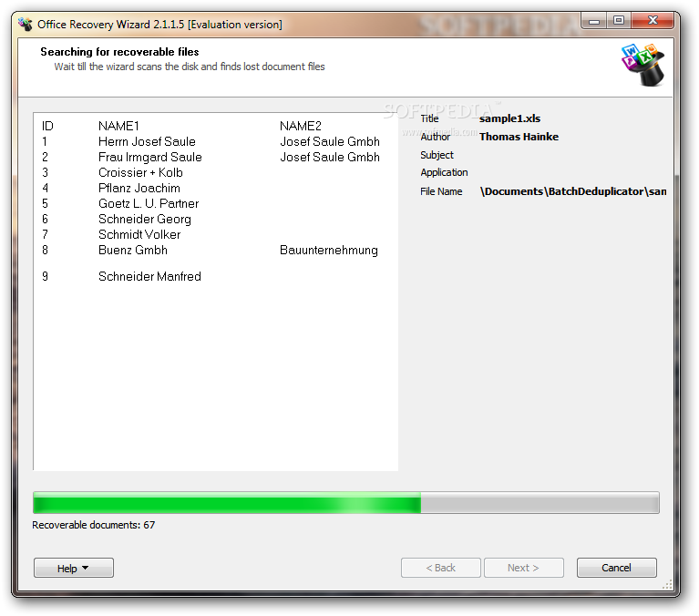
Task: Click the author value 'Thomas Hainke'
Action: (x=519, y=137)
